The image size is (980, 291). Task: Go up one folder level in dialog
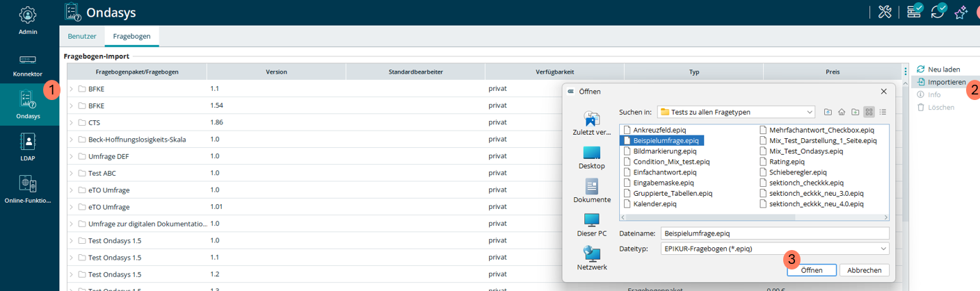(x=828, y=112)
